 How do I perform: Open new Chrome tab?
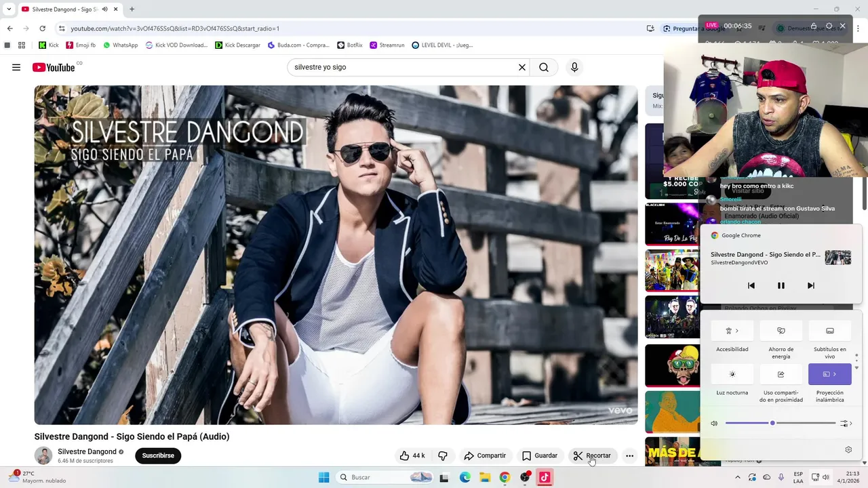[132, 9]
